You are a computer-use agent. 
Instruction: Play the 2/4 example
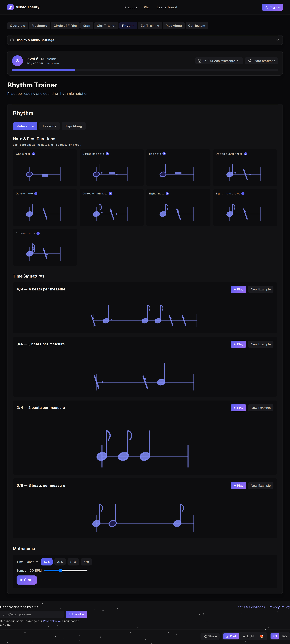point(238,408)
